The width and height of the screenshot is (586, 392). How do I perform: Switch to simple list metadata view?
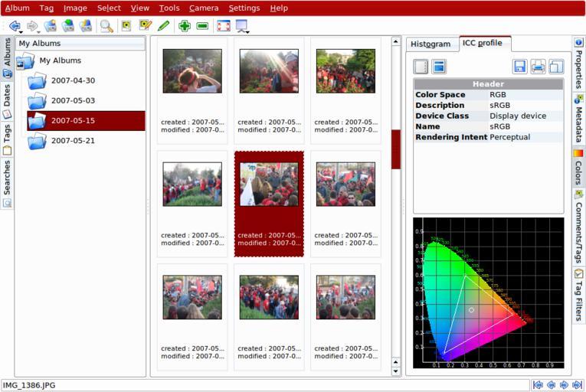tap(421, 67)
